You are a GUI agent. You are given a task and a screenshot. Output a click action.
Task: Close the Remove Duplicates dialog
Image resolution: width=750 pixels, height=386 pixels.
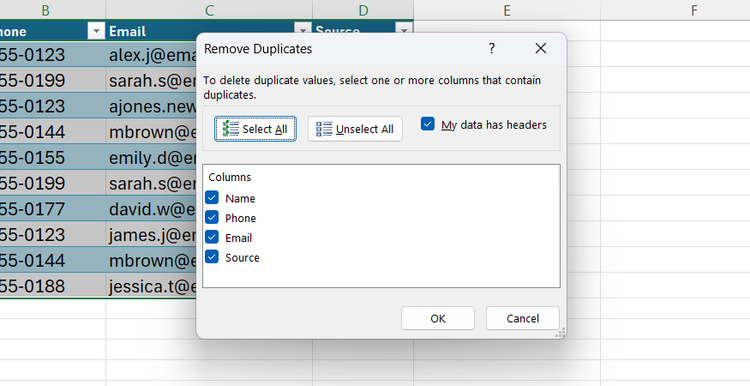tap(540, 48)
